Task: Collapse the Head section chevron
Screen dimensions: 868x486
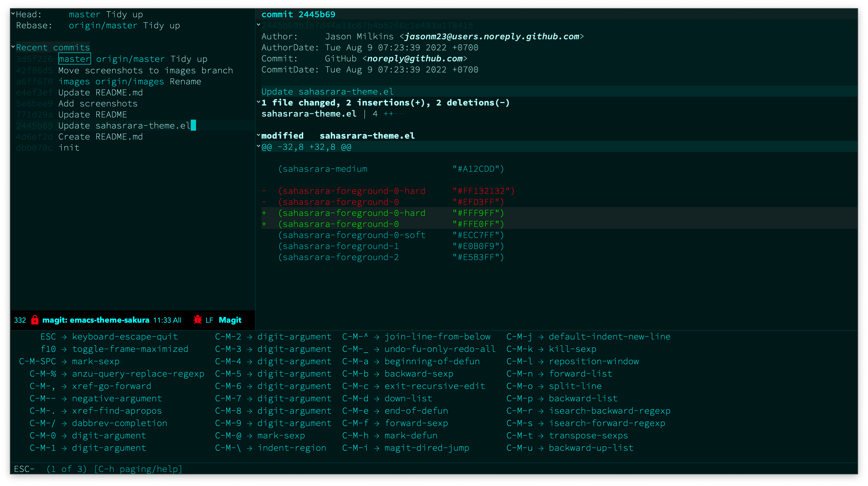Action: click(x=13, y=14)
